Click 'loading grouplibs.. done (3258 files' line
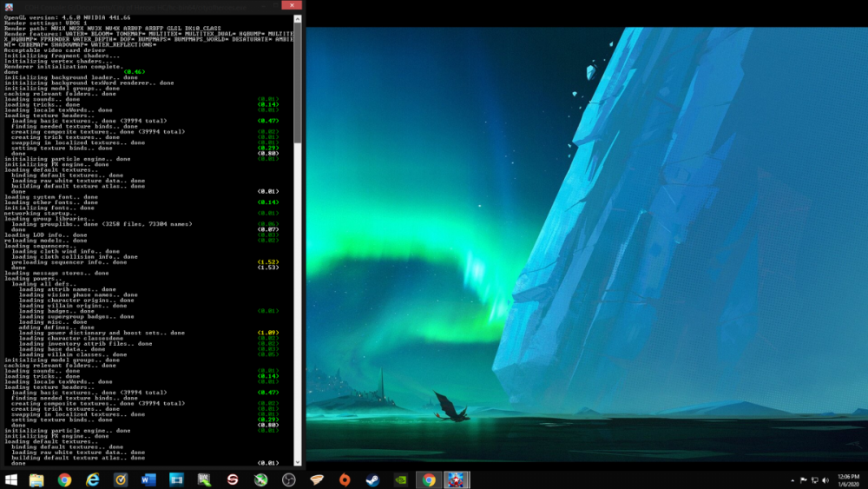This screenshot has height=489, width=868. 102,224
